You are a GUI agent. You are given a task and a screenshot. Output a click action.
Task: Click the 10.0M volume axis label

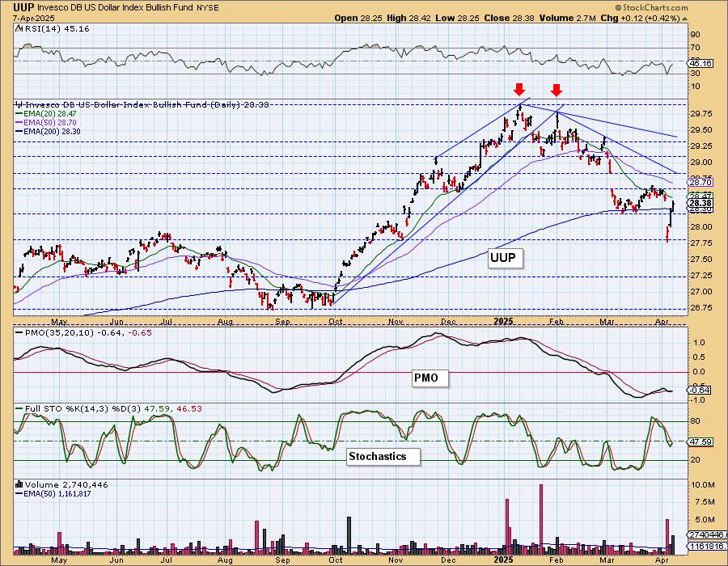702,485
